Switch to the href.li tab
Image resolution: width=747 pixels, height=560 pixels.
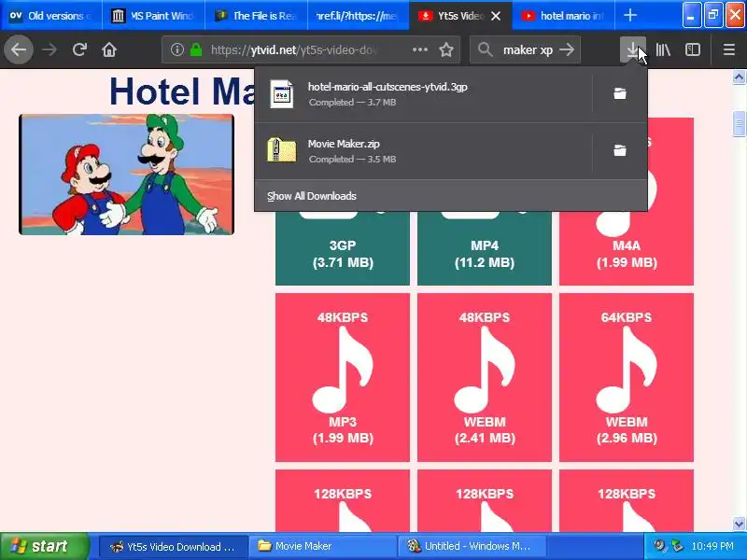(359, 16)
